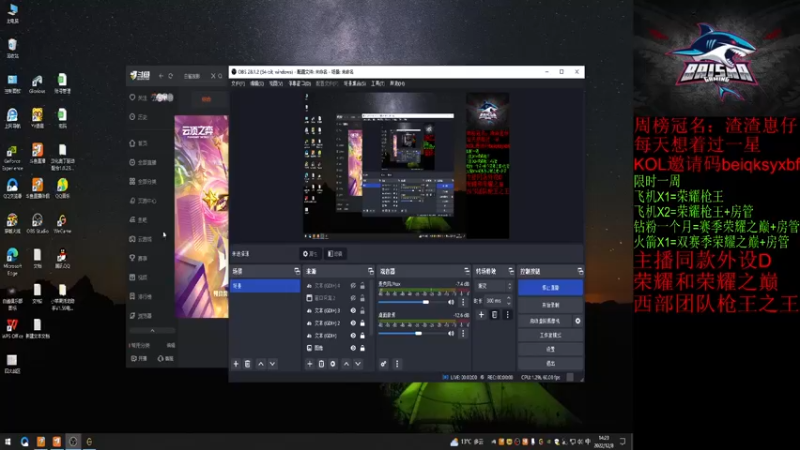Click the virtual camera button in Controls
Image resolution: width=800 pixels, height=450 pixels.
pyautogui.click(x=545, y=321)
